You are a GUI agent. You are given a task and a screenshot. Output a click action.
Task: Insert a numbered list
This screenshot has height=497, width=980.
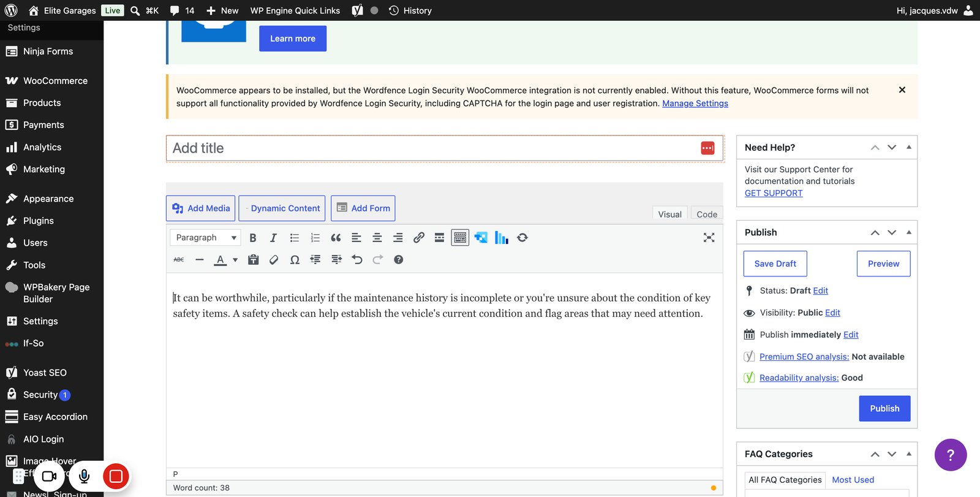click(x=315, y=238)
